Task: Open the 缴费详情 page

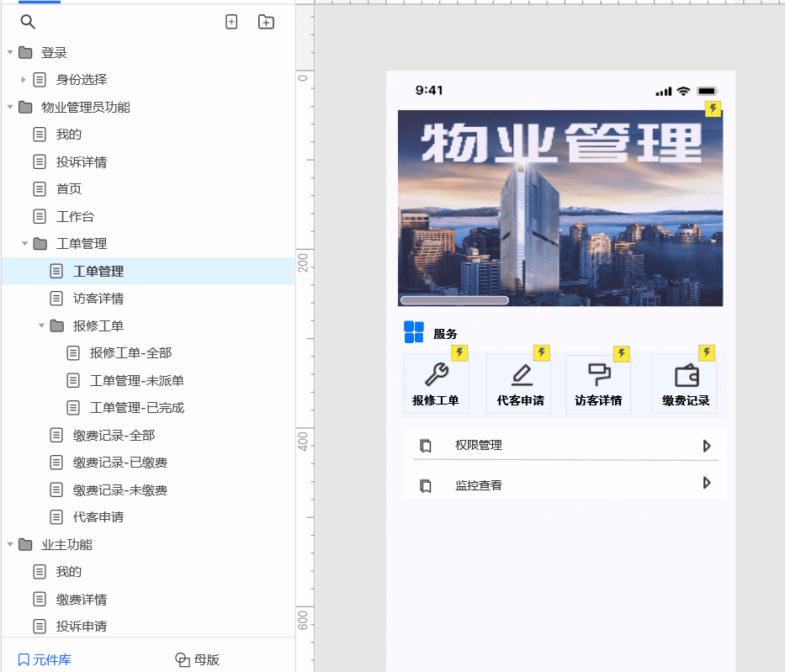Action: tap(82, 599)
